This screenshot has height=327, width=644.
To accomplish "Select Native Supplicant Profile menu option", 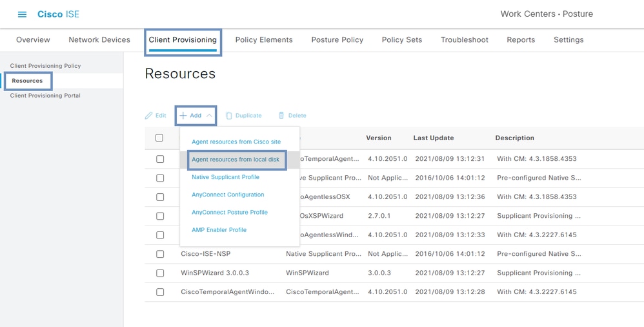I will 225,177.
